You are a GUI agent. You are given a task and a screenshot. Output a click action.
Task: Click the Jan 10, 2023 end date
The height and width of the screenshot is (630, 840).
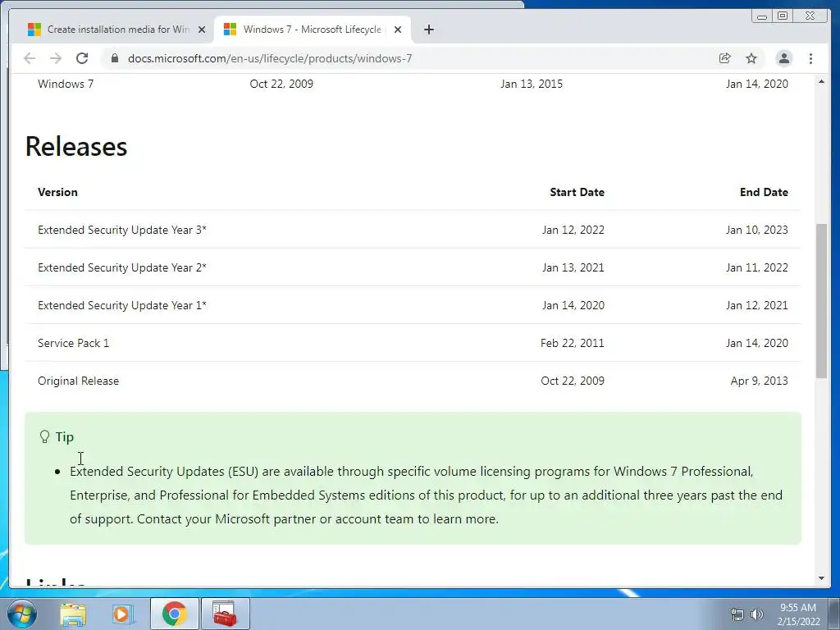click(757, 230)
